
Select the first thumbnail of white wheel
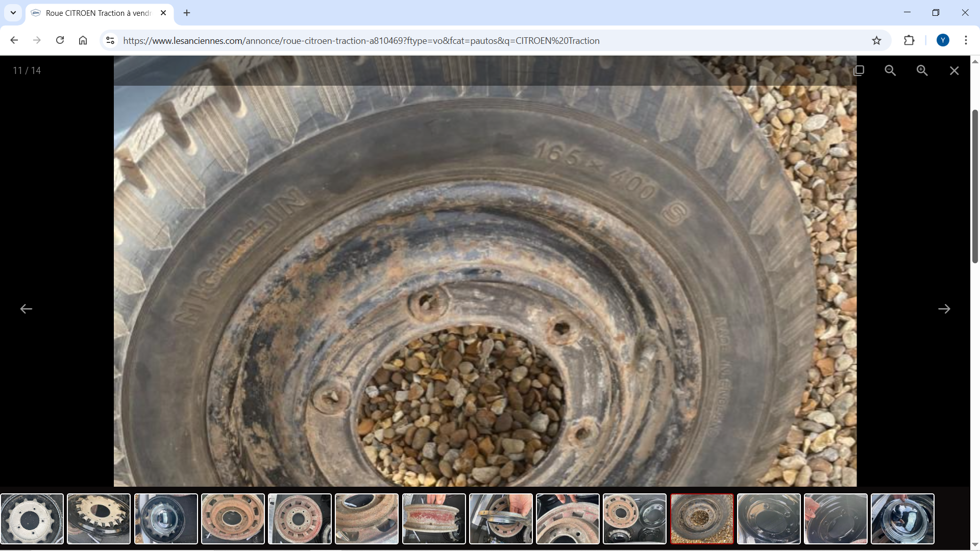coord(32,518)
